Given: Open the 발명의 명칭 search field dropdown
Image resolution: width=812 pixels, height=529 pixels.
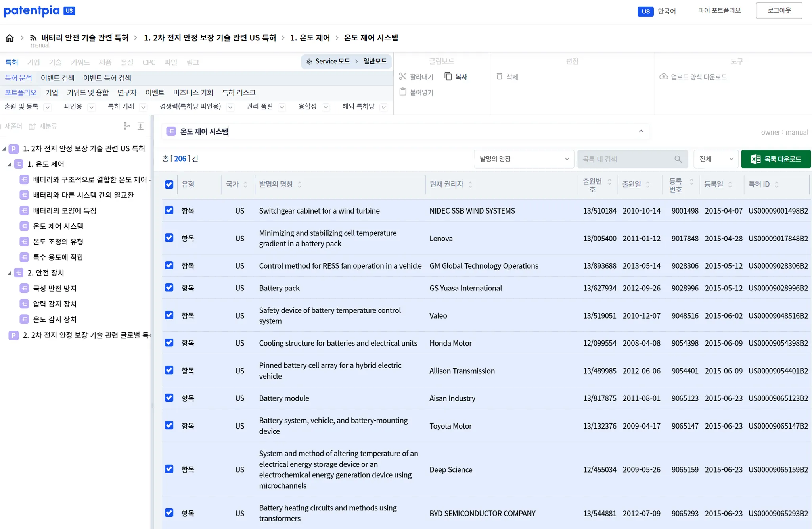Looking at the screenshot, I should click(523, 159).
